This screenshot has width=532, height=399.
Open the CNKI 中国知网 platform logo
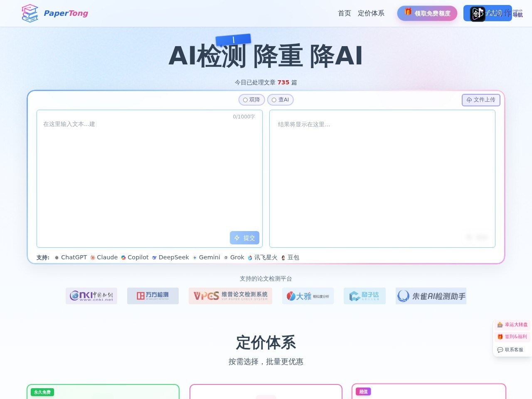click(x=91, y=296)
